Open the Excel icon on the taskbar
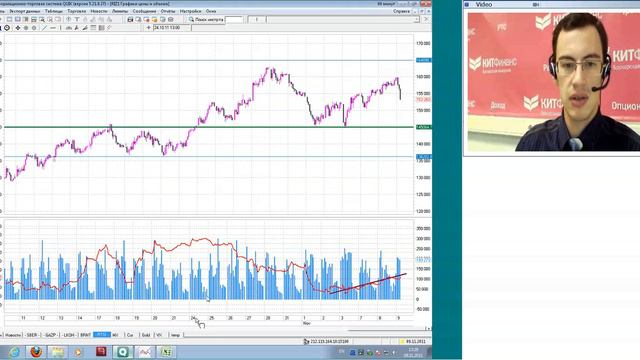The height and width of the screenshot is (360, 640). tap(166, 352)
